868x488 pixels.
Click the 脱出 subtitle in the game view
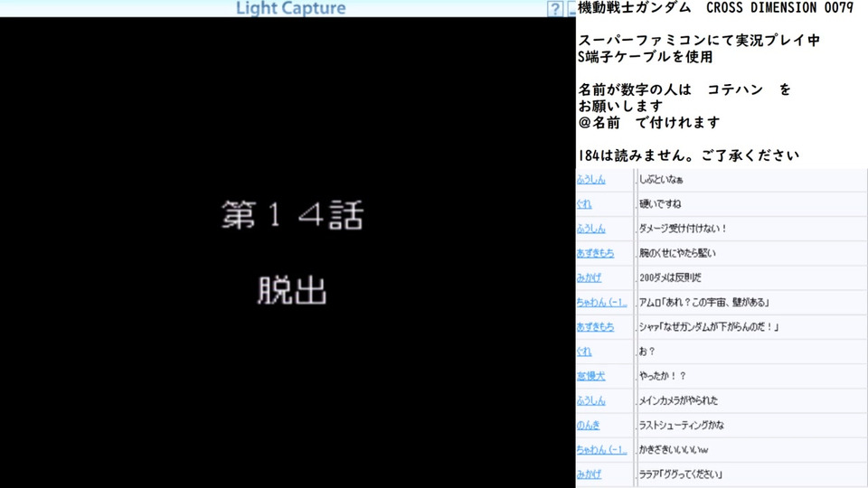[292, 290]
